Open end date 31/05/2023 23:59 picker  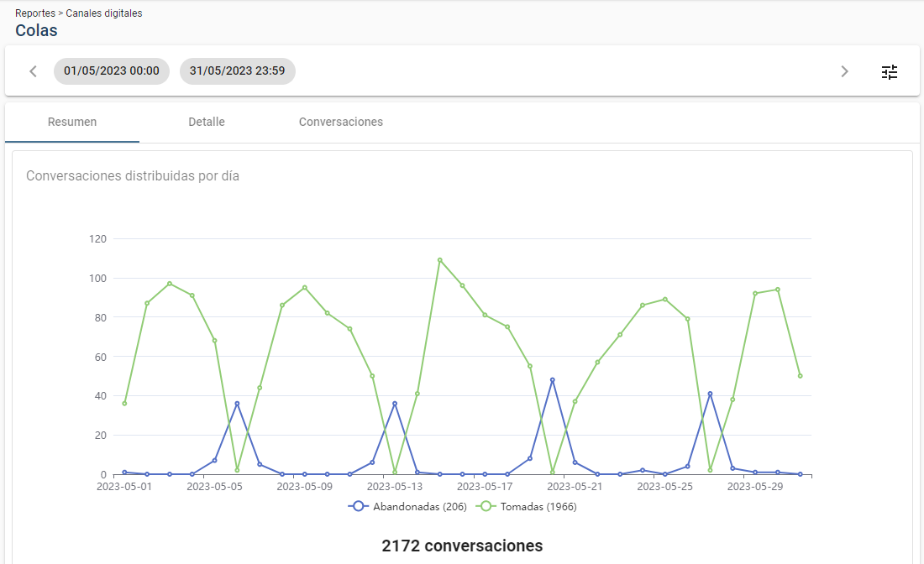(238, 71)
